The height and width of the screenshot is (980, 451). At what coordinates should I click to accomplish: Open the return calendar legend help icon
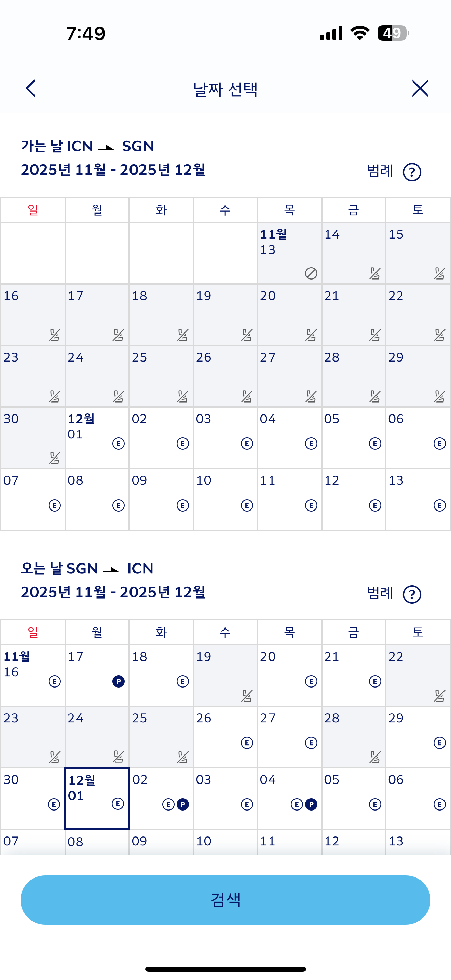pos(412,594)
